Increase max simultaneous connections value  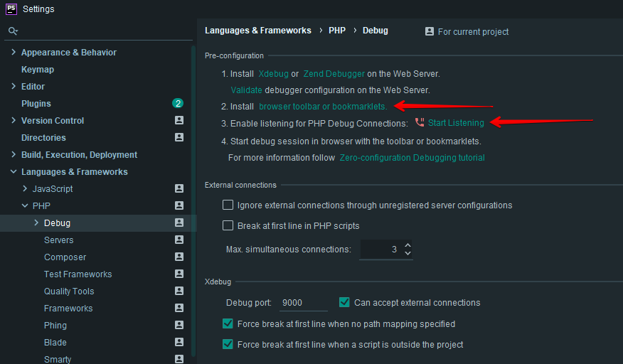[x=408, y=245]
